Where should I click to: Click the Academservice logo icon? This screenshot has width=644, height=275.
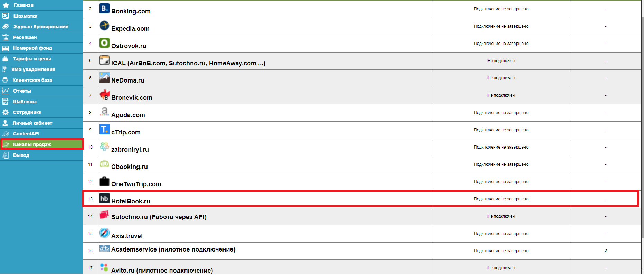(104, 248)
